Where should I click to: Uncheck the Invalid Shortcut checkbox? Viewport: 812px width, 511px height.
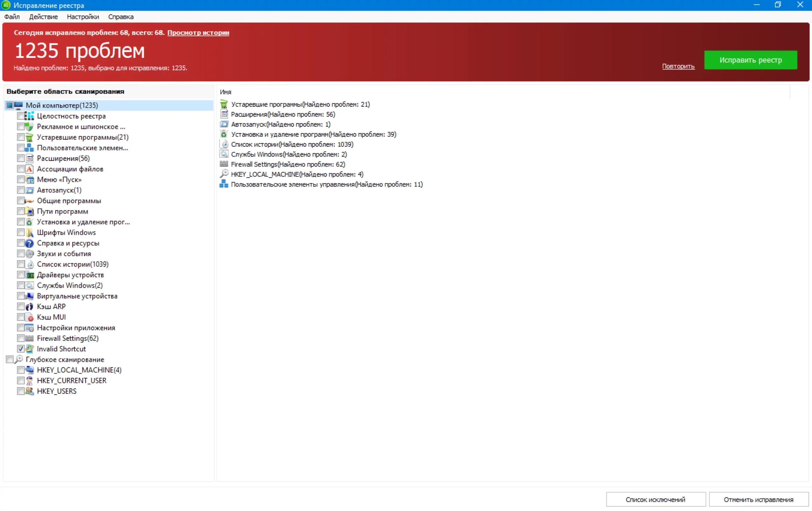[21, 349]
